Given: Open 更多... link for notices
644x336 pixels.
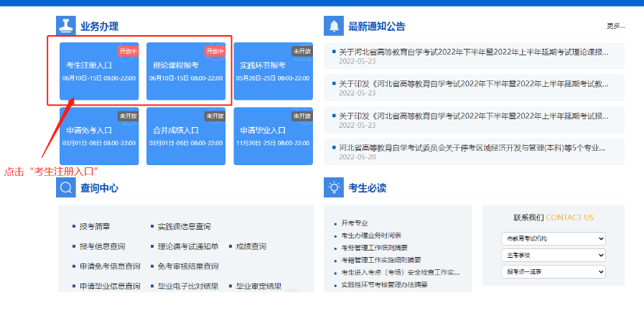Looking at the screenshot, I should tap(616, 26).
